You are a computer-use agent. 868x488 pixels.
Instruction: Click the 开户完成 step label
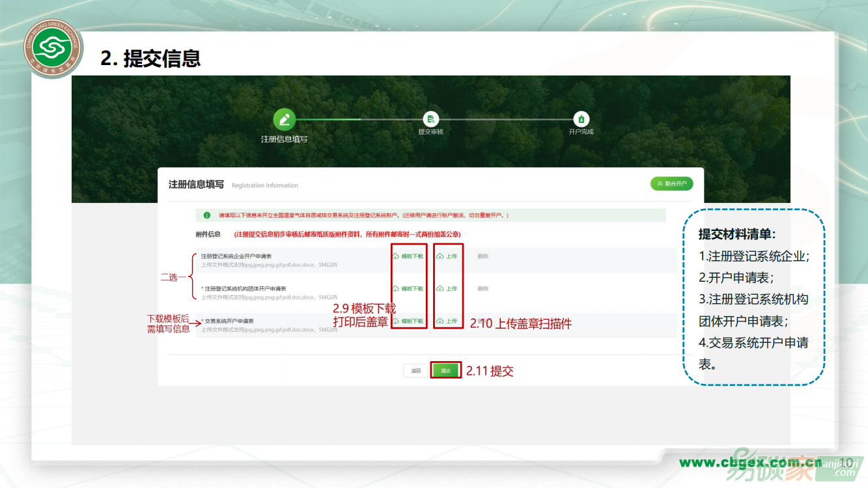[x=581, y=132]
